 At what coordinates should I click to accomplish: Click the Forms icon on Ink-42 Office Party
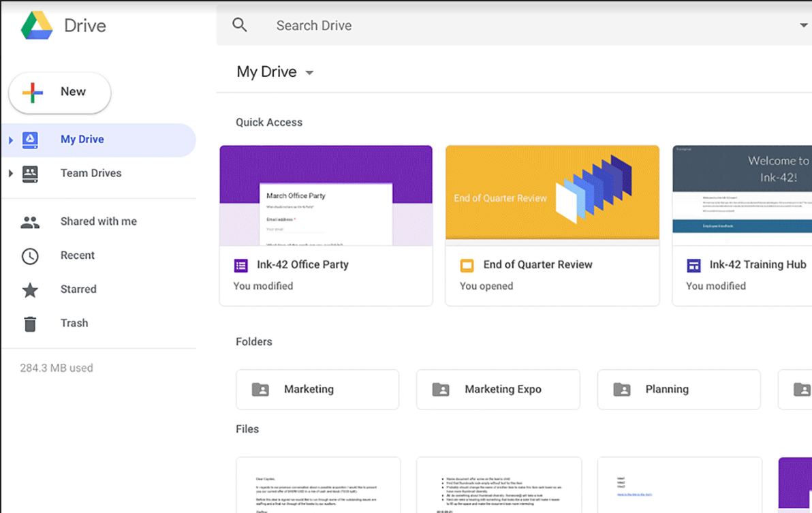240,264
